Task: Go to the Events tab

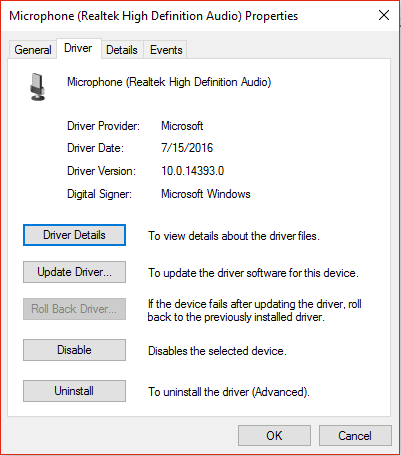Action: pyautogui.click(x=166, y=50)
